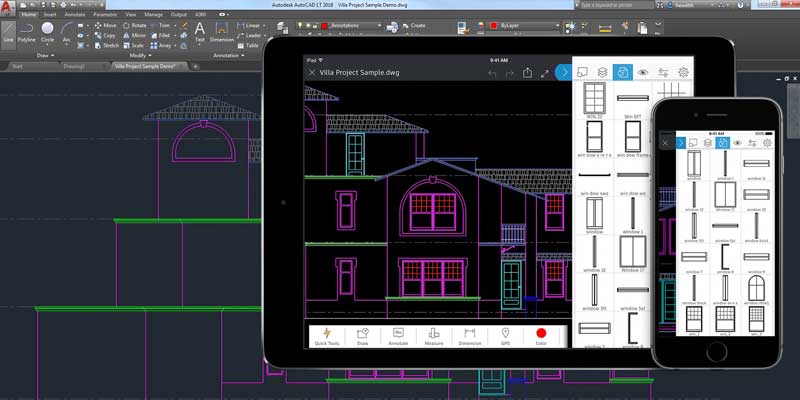Collapse the iPhone side panel blue arrow
This screenshot has height=400, width=800.
click(681, 143)
